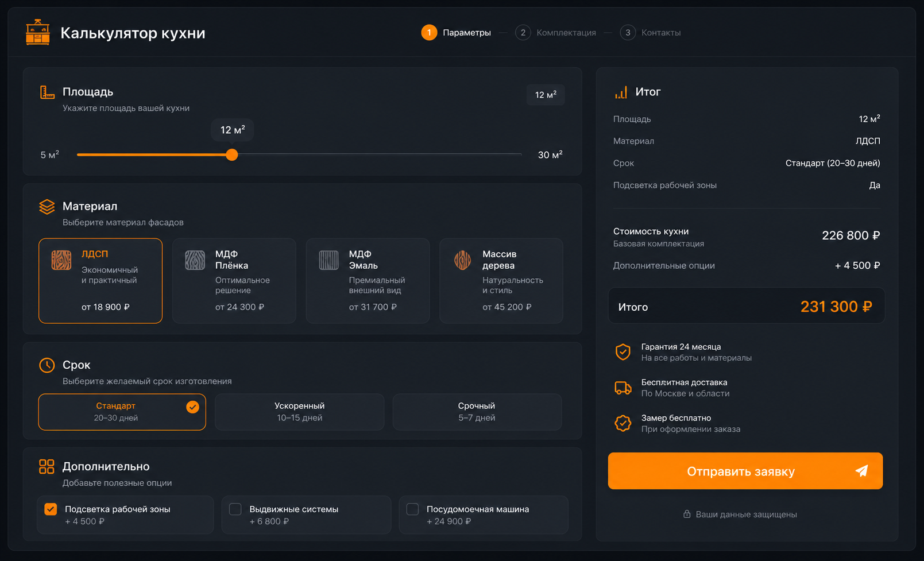Click the bar chart icon next to Итог

click(621, 92)
